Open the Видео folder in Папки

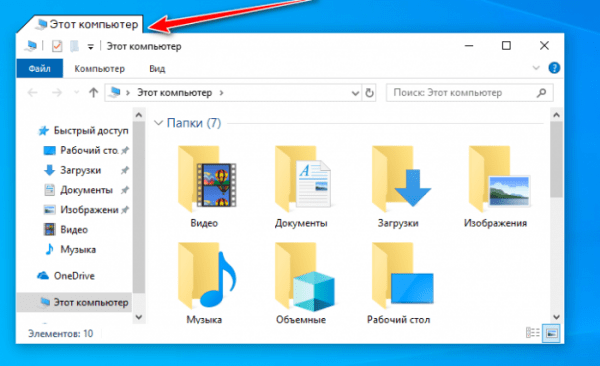(207, 179)
